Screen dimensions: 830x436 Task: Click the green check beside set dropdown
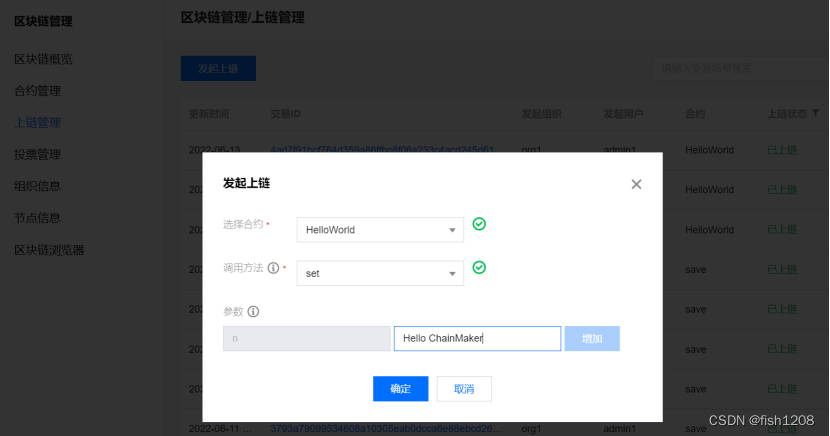[479, 267]
